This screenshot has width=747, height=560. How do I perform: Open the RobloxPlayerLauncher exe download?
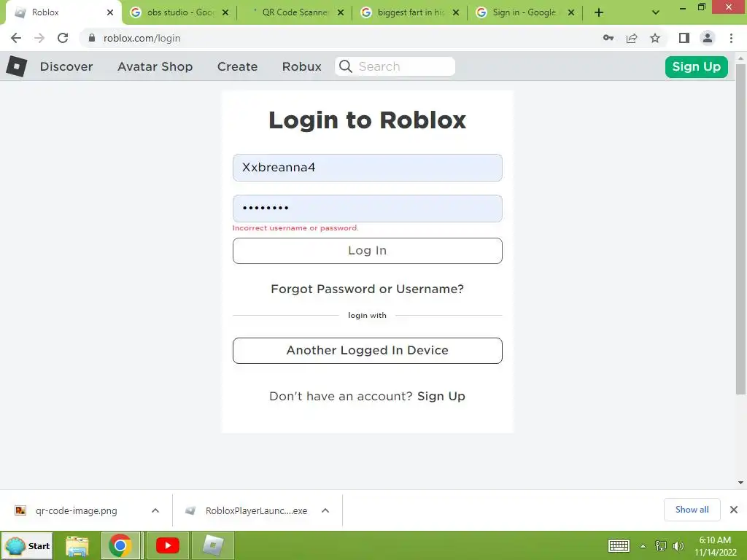(256, 510)
